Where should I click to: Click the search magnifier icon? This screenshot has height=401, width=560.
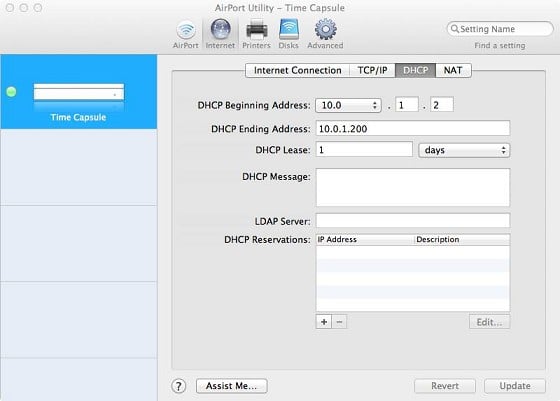pos(454,29)
